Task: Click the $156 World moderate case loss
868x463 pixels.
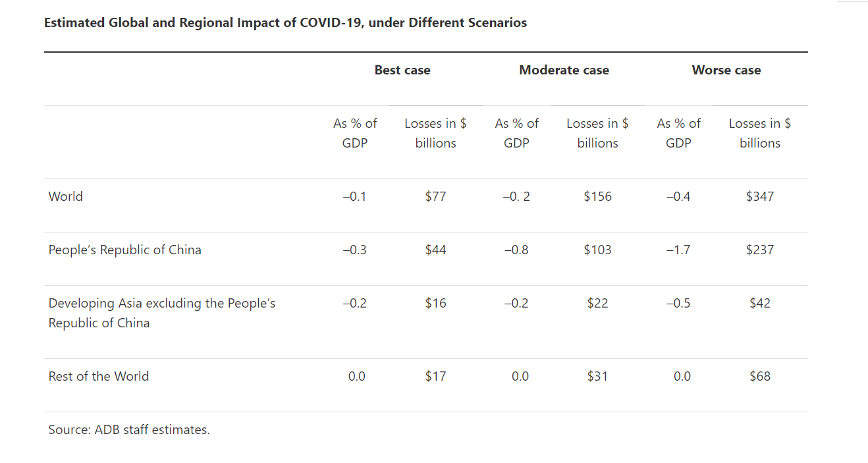Action: (597, 196)
